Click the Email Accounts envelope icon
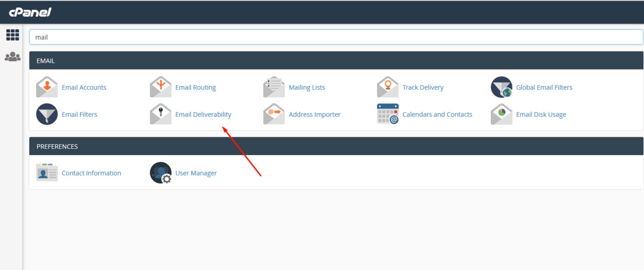Screen dimensions: 644x270 (47, 87)
